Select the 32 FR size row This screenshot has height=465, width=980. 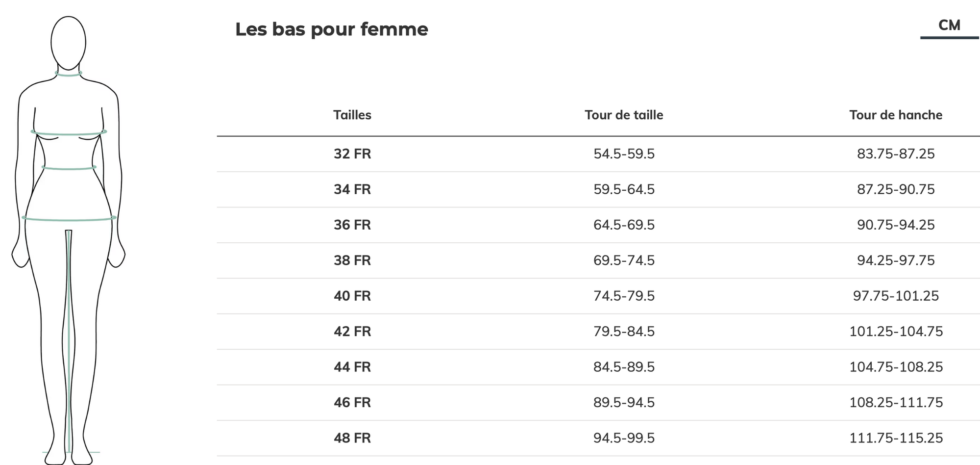[x=598, y=154]
